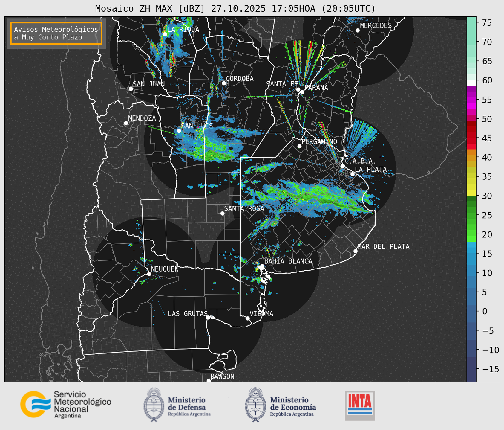Click the San Juan city marker

(131, 89)
